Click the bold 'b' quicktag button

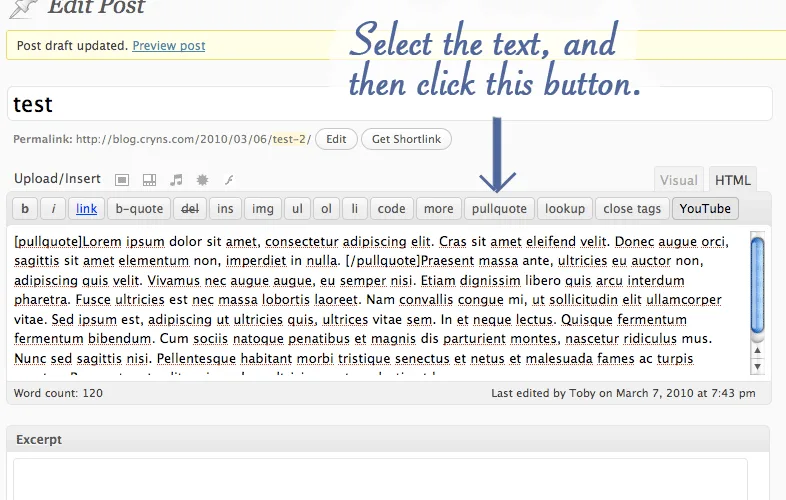(25, 209)
